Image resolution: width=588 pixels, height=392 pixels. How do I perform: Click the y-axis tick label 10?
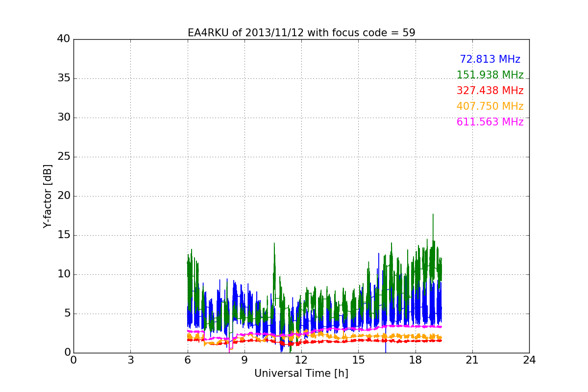point(64,274)
